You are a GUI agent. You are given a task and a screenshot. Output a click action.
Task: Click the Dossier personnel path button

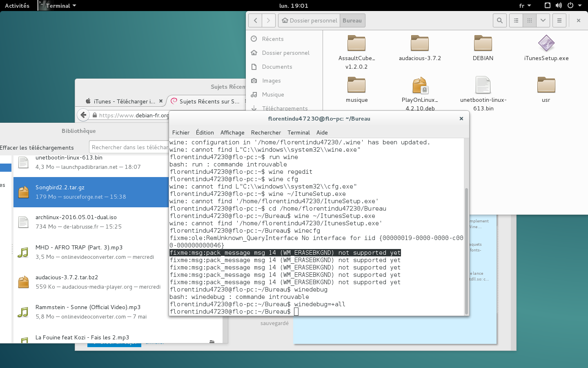[x=309, y=20]
